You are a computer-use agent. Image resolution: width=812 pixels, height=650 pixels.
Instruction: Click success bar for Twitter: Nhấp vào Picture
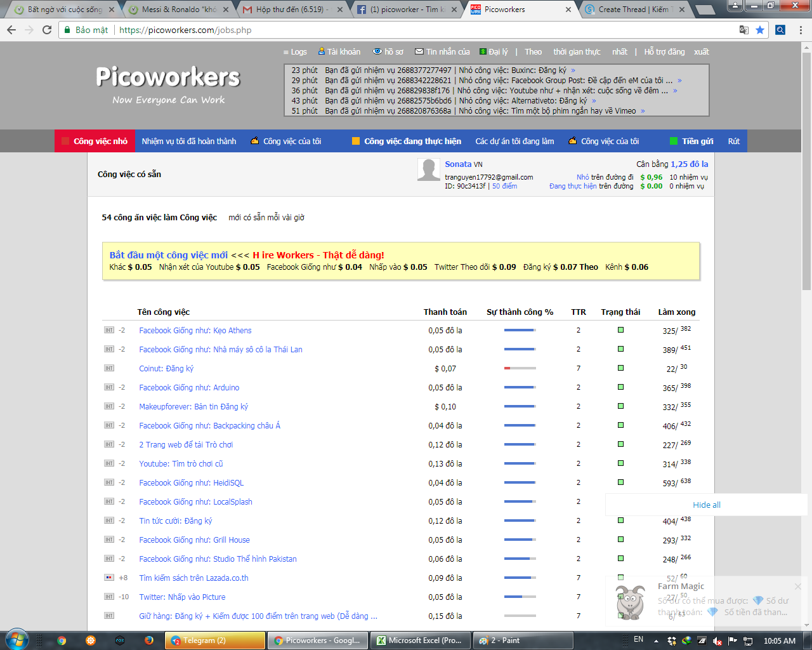coord(520,597)
